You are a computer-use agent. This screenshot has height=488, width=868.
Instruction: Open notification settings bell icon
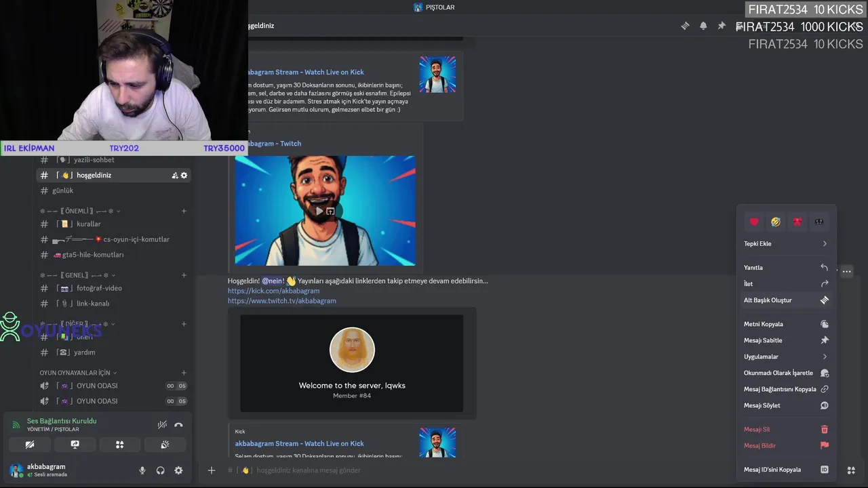703,26
